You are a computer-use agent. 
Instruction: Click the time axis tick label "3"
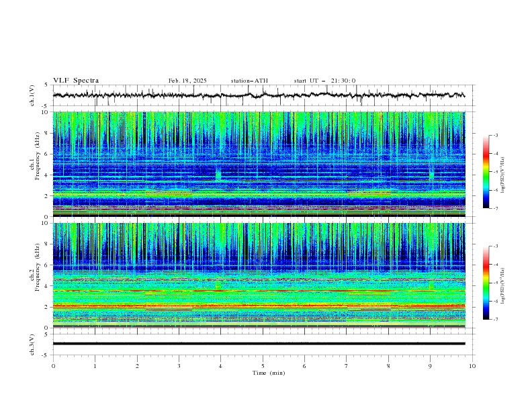(x=179, y=366)
